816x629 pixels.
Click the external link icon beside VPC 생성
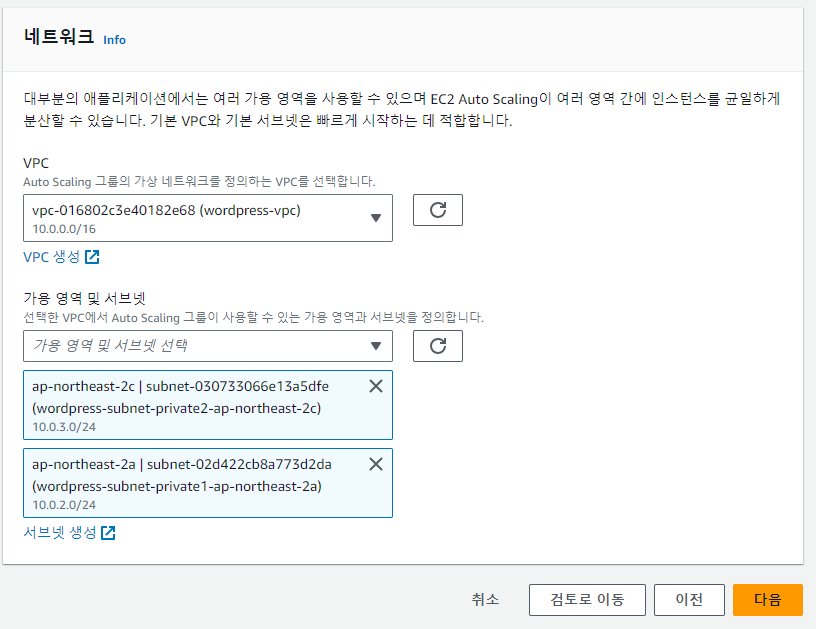(x=92, y=257)
